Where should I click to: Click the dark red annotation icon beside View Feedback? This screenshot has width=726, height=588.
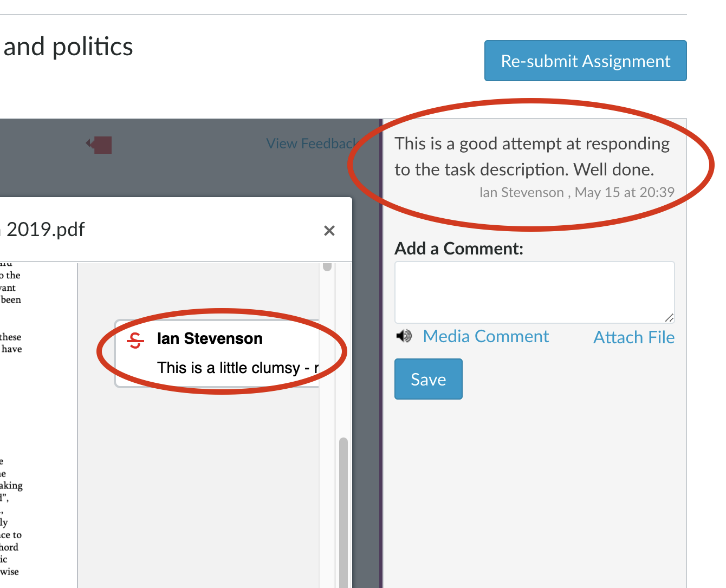tap(100, 145)
